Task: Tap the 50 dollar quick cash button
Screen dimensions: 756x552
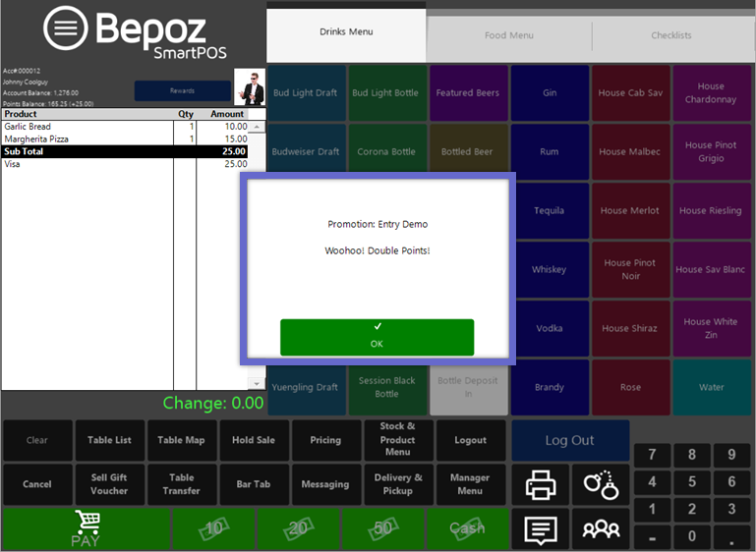Action: (x=382, y=528)
